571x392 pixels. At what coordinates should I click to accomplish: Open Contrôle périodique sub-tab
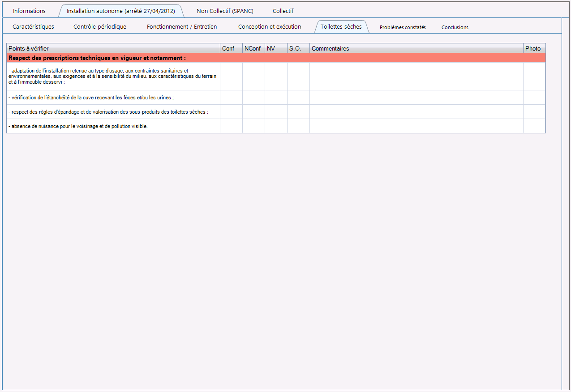100,27
